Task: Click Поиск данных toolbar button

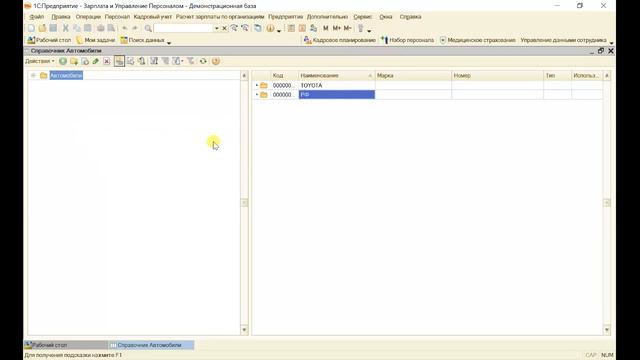Action: click(142, 40)
